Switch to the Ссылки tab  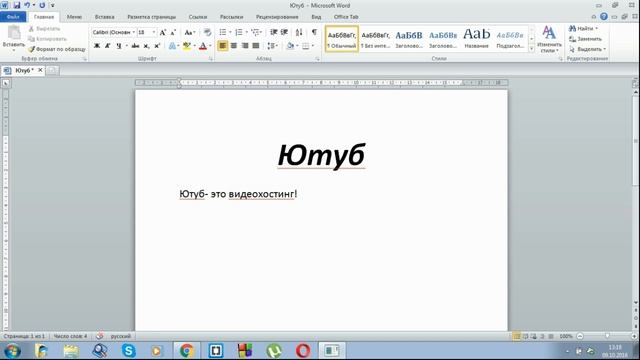198,17
